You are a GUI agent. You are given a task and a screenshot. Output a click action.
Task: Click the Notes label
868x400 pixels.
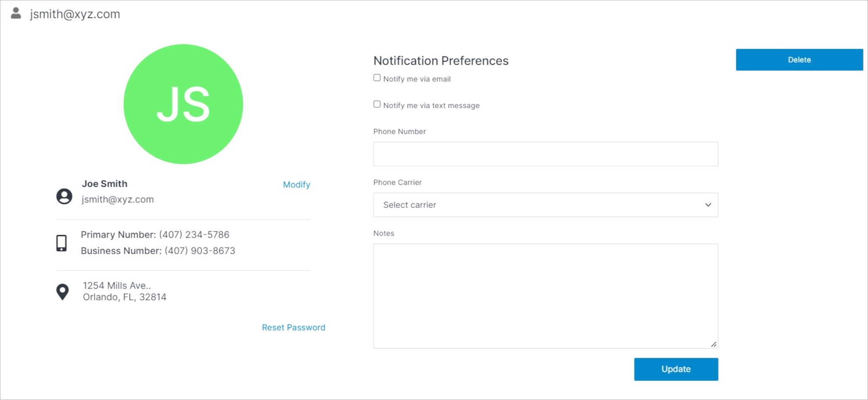pos(383,233)
